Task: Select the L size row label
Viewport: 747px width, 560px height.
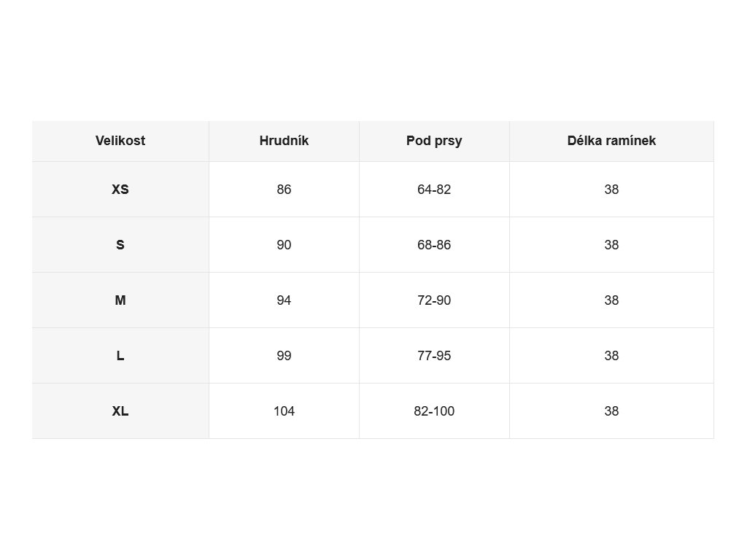Action: (120, 356)
